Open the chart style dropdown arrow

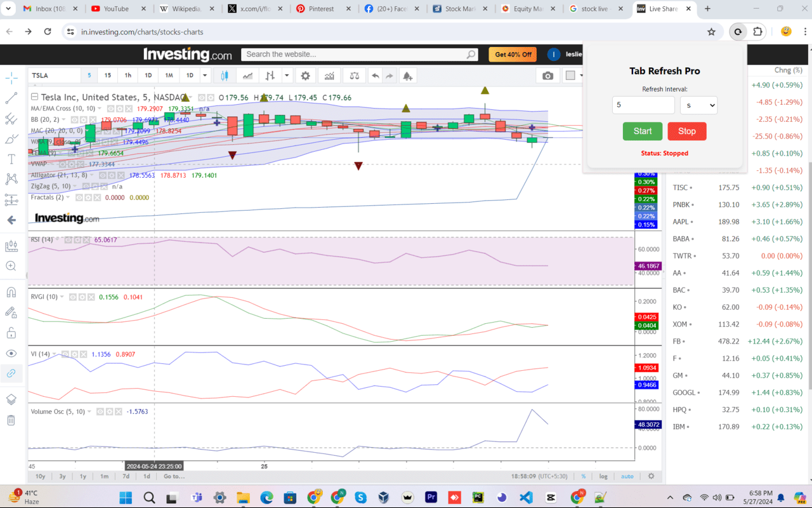pos(287,76)
